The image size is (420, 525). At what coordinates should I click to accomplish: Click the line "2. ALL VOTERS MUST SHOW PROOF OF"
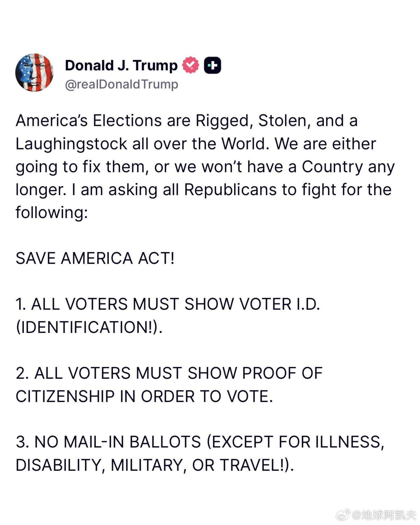tap(169, 373)
